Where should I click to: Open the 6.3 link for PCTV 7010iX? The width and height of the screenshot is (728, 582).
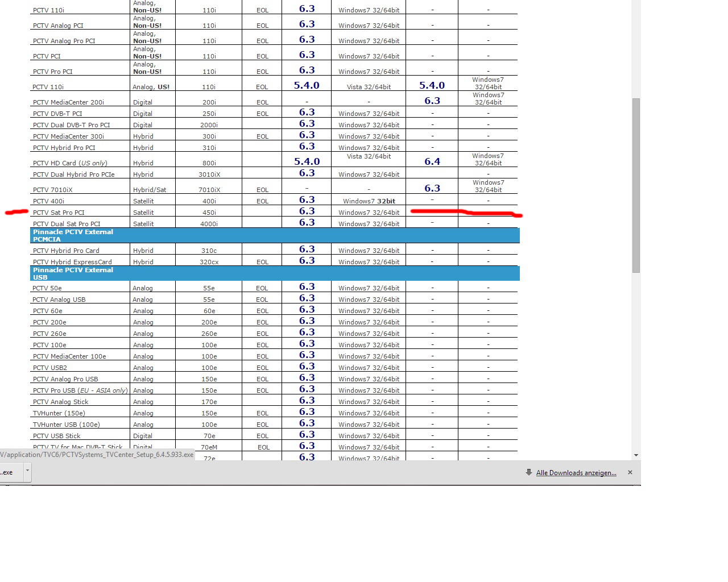pos(432,188)
